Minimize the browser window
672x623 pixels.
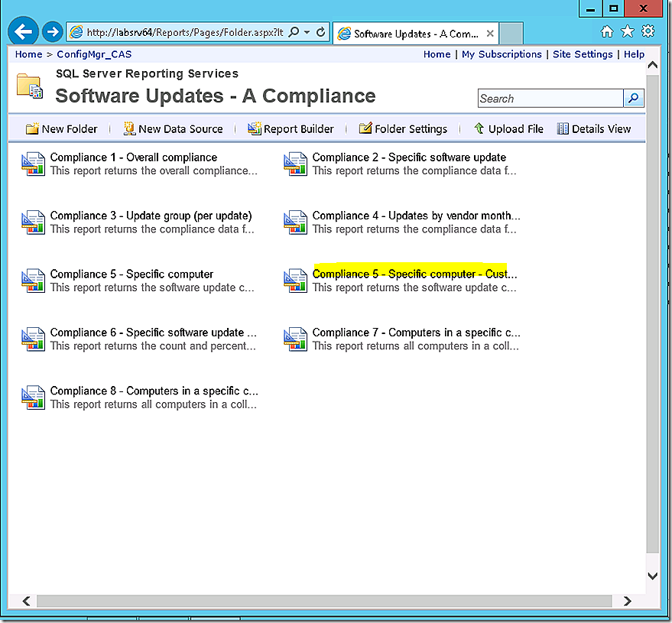click(590, 8)
